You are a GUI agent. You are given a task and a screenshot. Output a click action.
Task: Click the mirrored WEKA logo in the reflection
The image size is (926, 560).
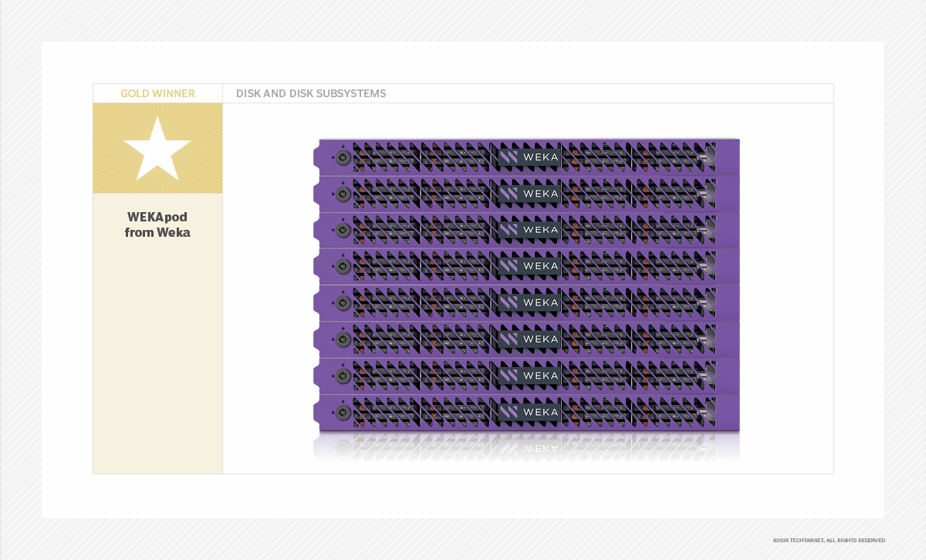529,446
